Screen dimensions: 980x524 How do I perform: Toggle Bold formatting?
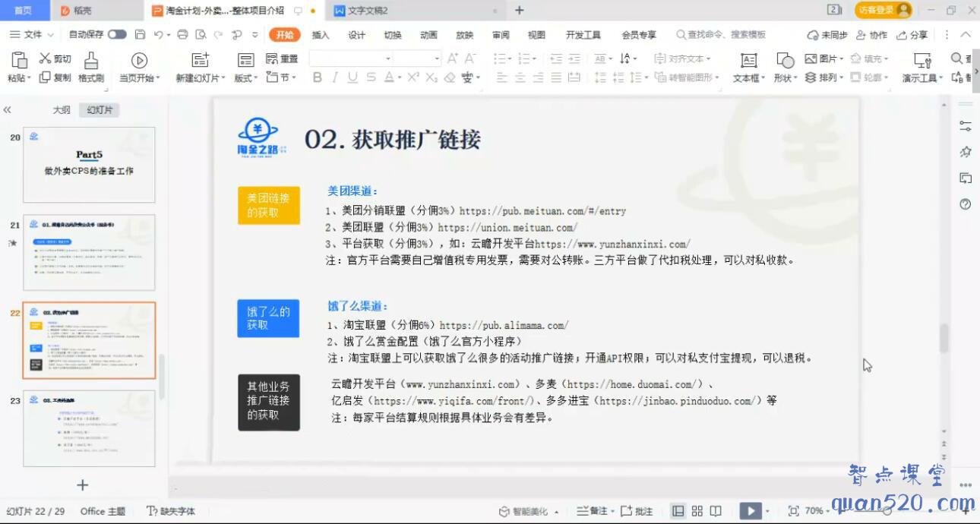point(318,77)
